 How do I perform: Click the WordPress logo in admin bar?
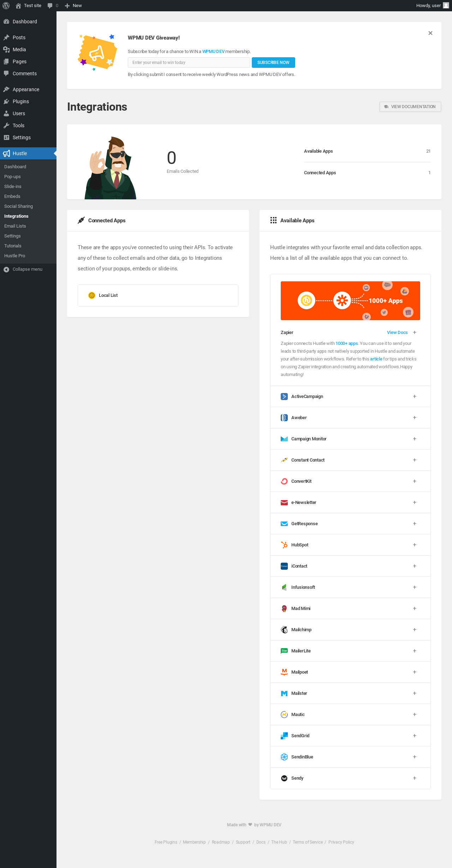coord(6,6)
